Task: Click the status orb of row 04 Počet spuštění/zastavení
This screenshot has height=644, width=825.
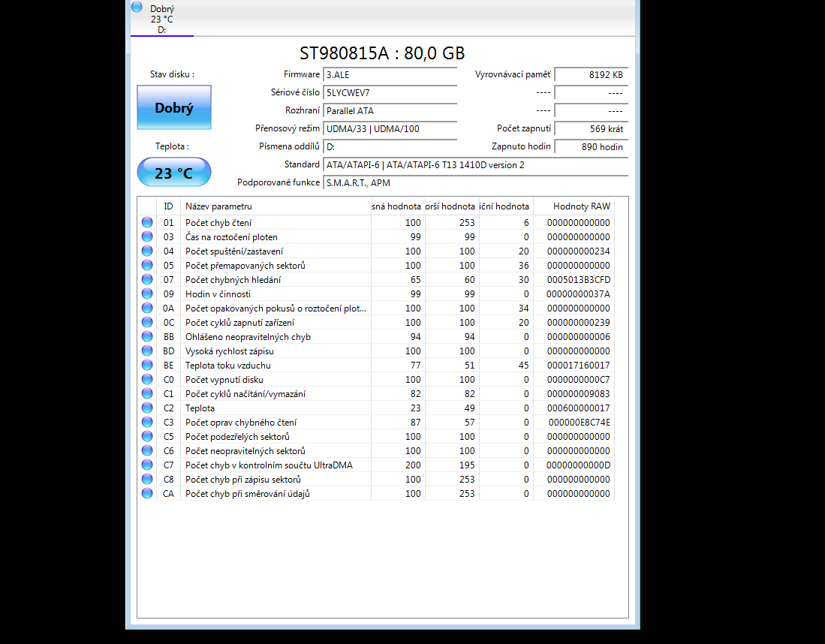Action: tap(147, 251)
